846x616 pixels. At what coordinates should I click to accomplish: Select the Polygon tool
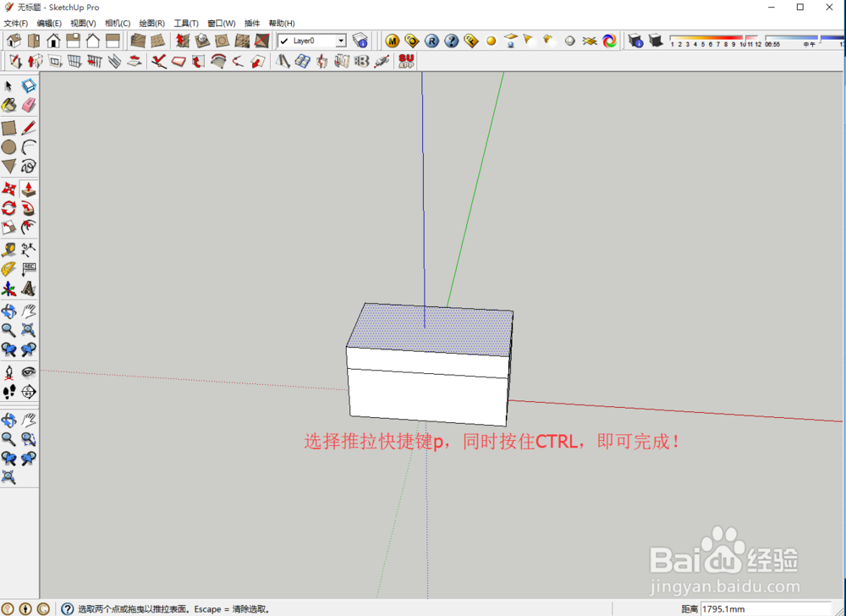[x=8, y=166]
